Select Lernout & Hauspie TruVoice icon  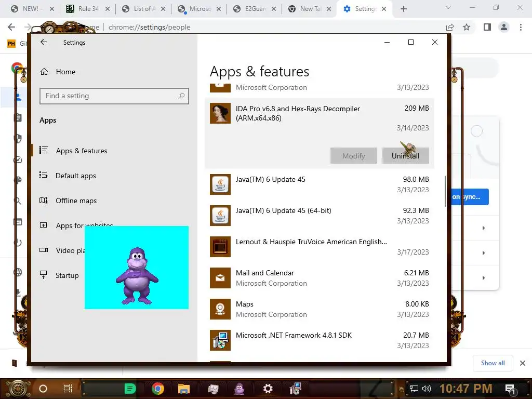[x=220, y=247]
